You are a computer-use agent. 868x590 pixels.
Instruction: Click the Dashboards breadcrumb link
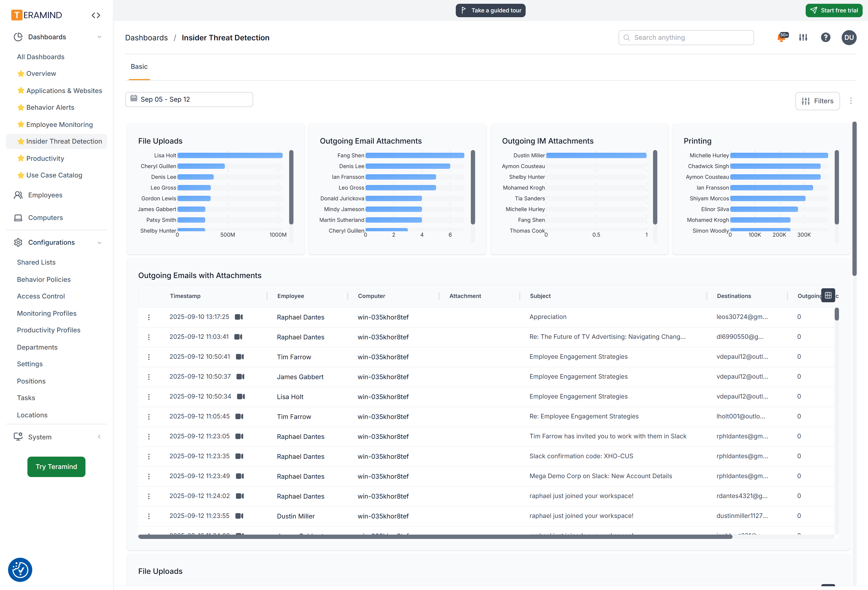[x=146, y=38]
